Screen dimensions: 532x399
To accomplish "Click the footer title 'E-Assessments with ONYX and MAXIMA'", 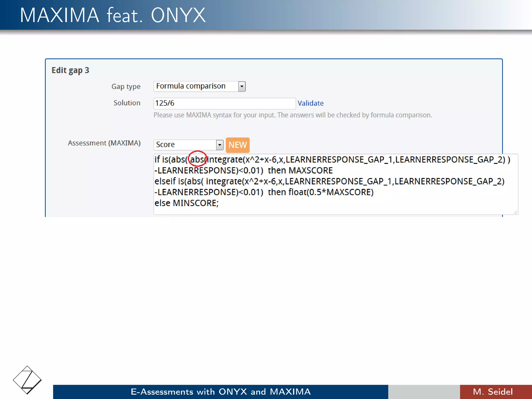I will (x=221, y=392).
